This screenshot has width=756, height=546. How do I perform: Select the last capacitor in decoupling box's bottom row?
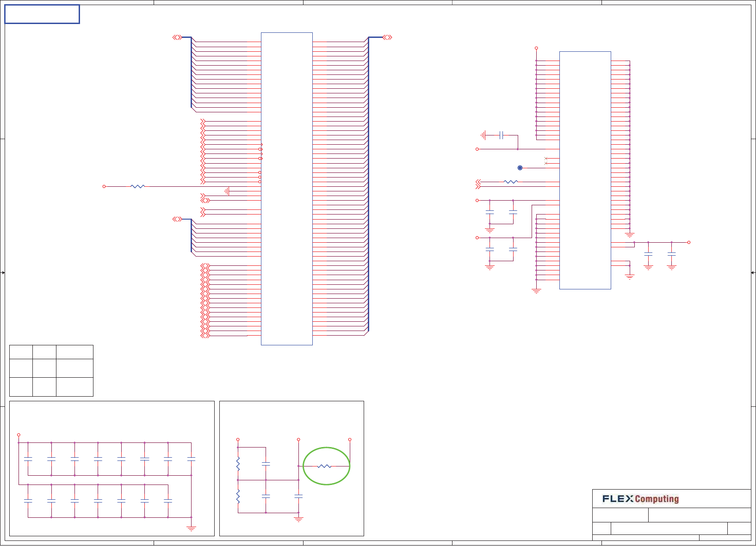coord(168,501)
